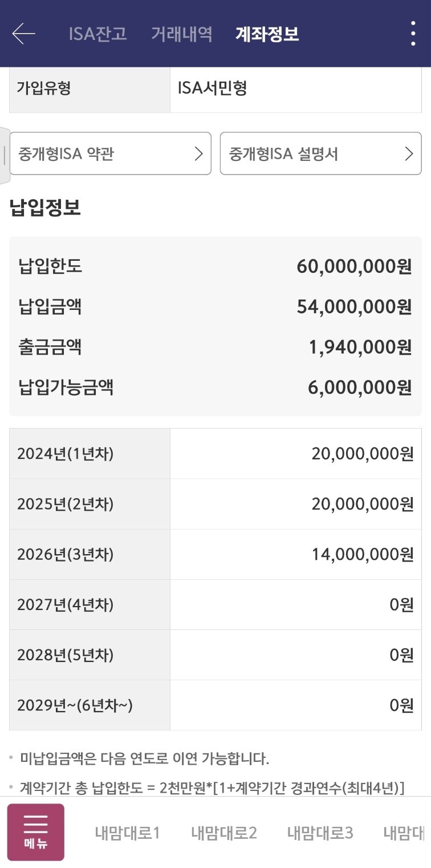The height and width of the screenshot is (868, 431).
Task: Tap the 2024년(1년차) row
Action: (215, 454)
